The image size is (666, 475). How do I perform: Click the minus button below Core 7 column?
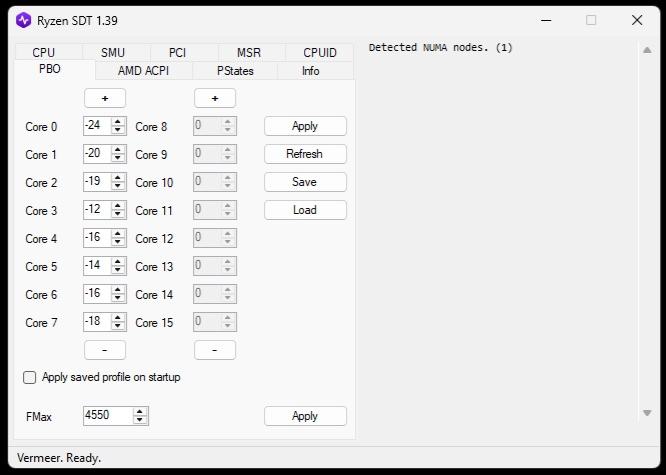tap(105, 350)
